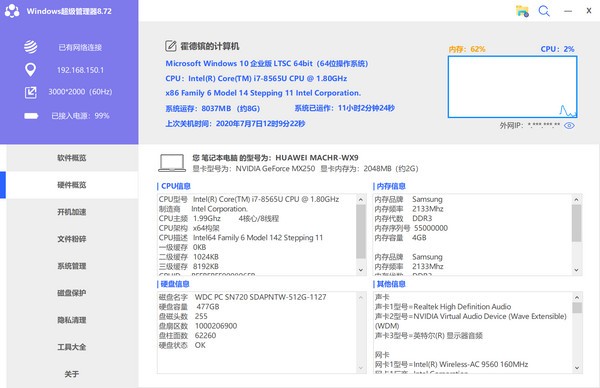Click down arrow of 内存信息 scrollbar
Viewport: 600px width, 388px height.
click(x=577, y=270)
